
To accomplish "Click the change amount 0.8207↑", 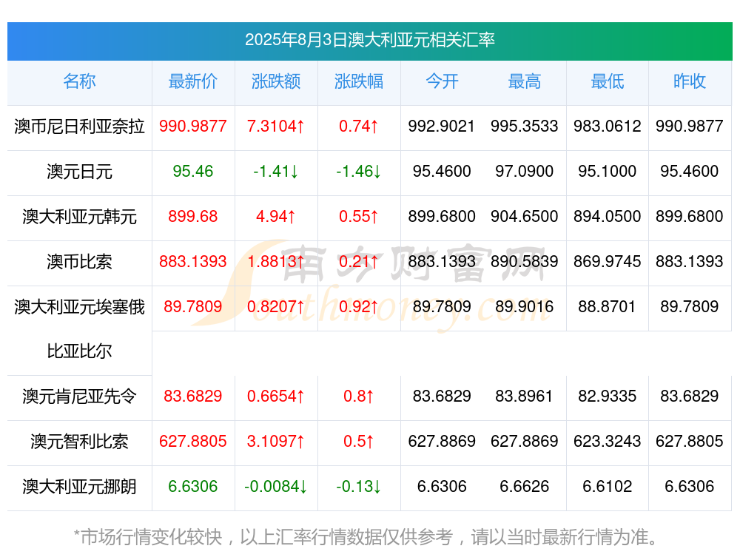I will [x=276, y=307].
